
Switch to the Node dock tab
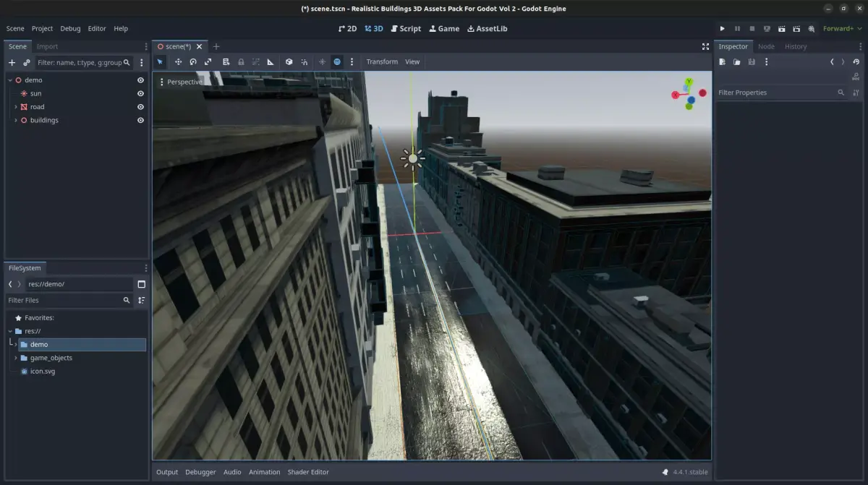tap(766, 46)
